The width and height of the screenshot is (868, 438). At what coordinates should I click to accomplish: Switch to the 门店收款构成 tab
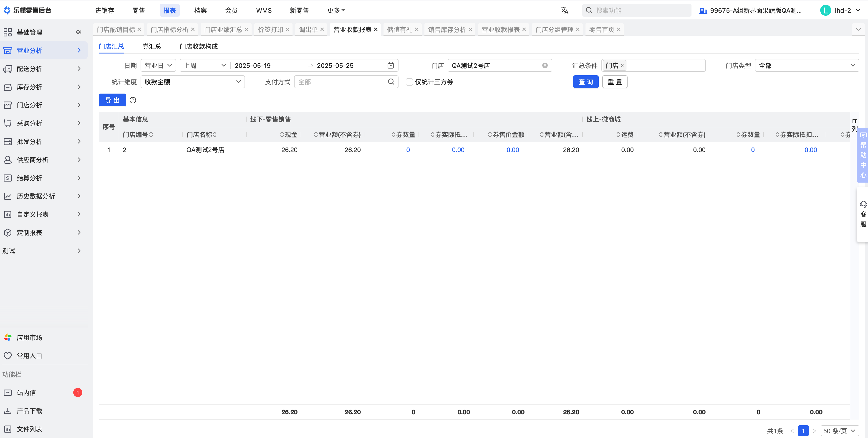(x=199, y=46)
